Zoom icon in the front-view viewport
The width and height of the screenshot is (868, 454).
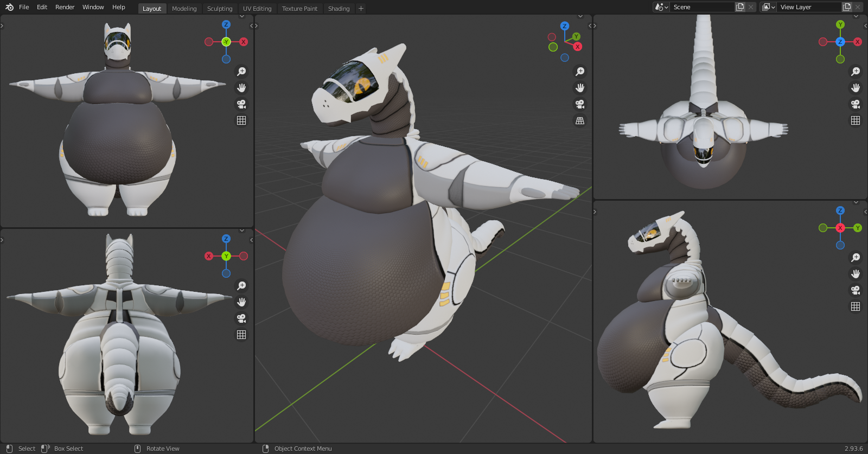tap(241, 72)
